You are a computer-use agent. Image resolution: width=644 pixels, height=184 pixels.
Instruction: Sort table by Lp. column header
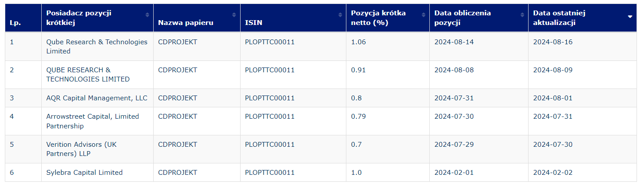[x=15, y=23]
